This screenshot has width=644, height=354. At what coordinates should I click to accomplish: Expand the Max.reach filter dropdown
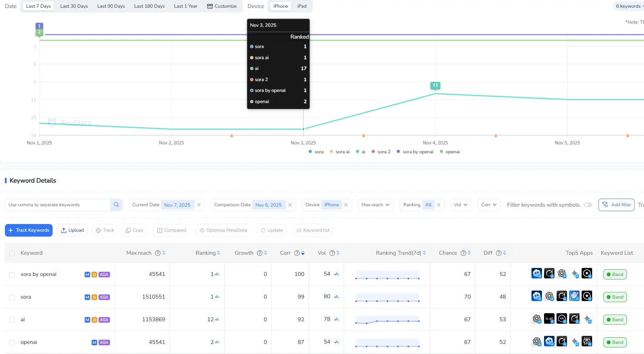click(x=375, y=205)
